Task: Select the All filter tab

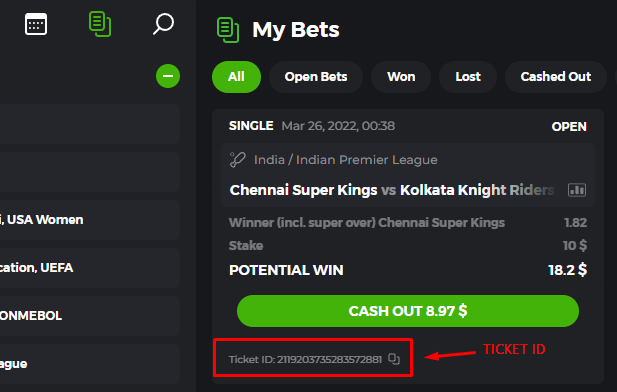Action: pyautogui.click(x=236, y=77)
